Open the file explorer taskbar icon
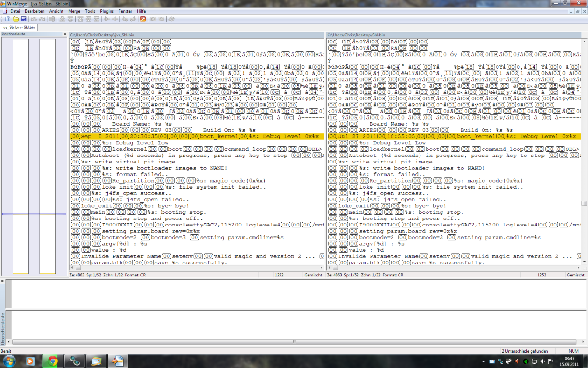Screen dimensions: 588x368 [x=97, y=361]
